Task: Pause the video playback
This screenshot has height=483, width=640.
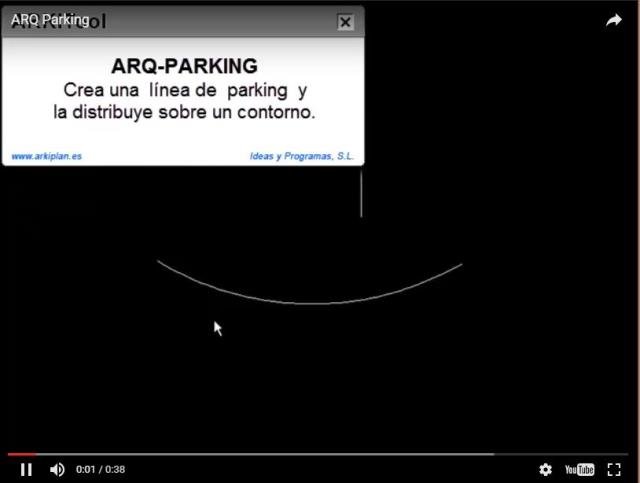Action: coord(27,470)
